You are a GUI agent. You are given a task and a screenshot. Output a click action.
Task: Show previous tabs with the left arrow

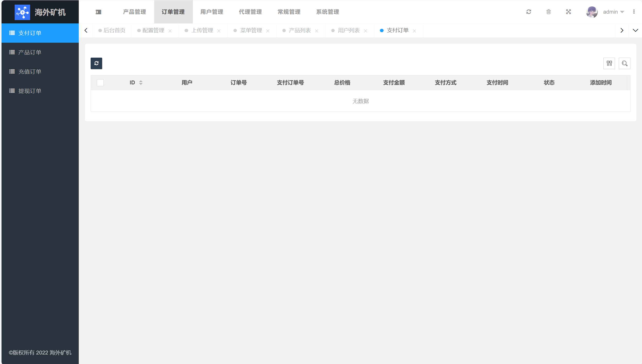(86, 30)
